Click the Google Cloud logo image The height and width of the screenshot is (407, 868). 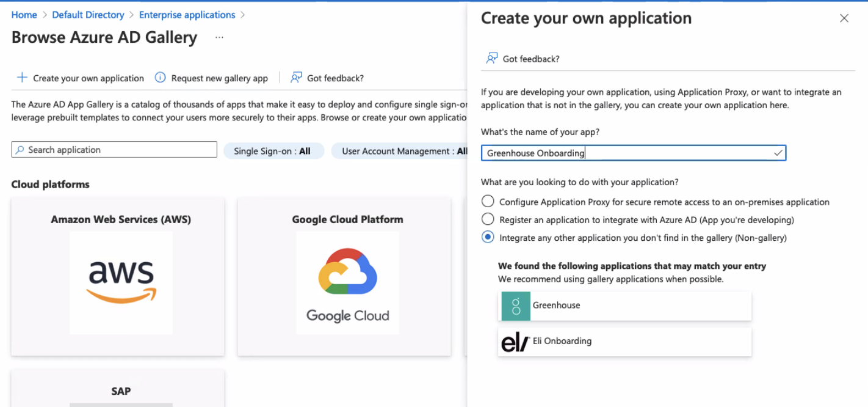[x=348, y=283]
